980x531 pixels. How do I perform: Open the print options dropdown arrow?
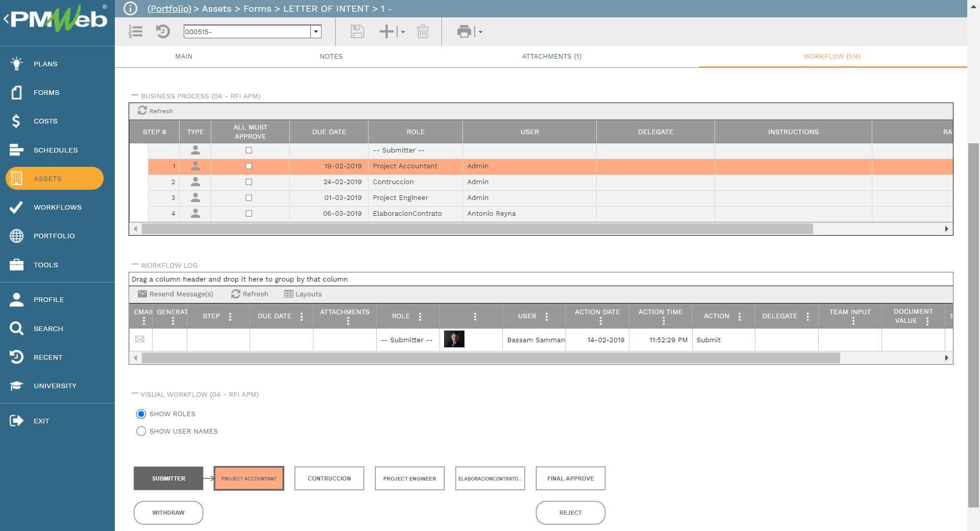pyautogui.click(x=480, y=32)
